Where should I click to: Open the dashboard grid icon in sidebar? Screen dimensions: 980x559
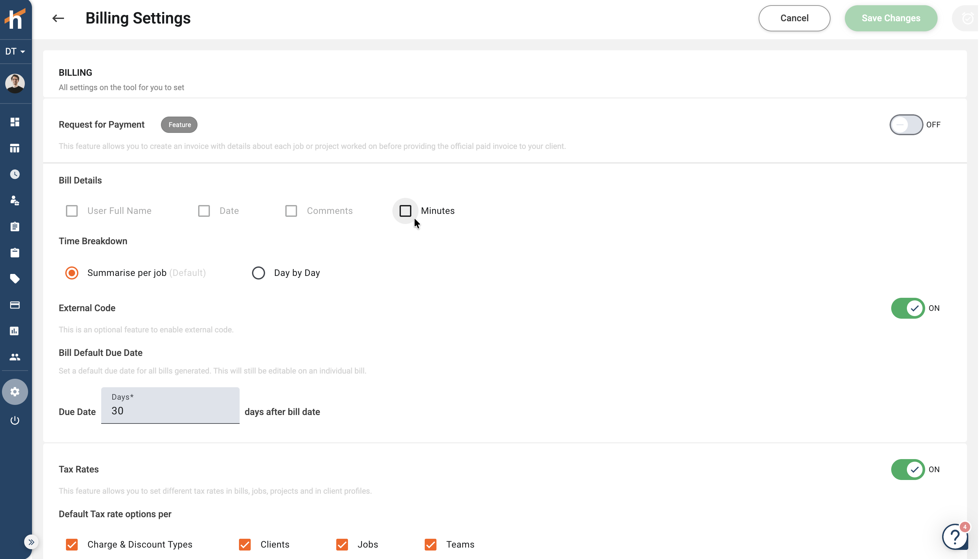pyautogui.click(x=15, y=122)
